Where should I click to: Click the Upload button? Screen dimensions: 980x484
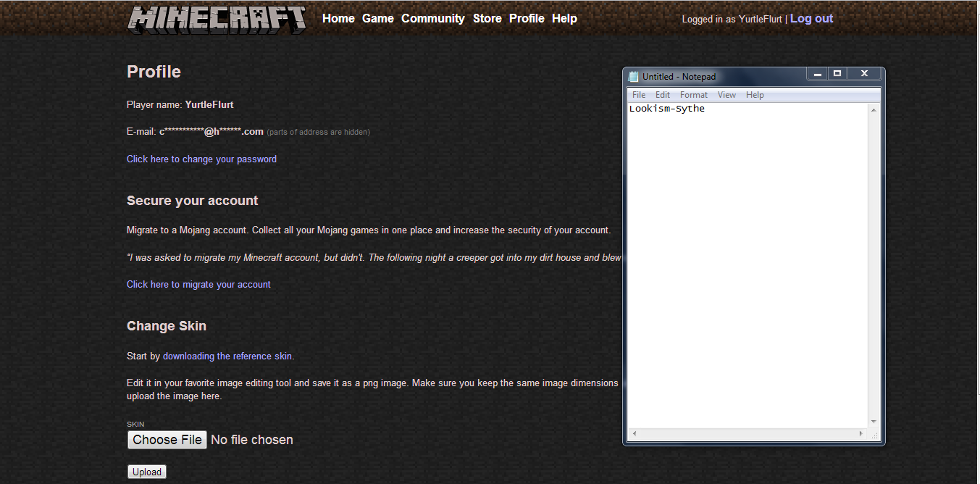147,472
